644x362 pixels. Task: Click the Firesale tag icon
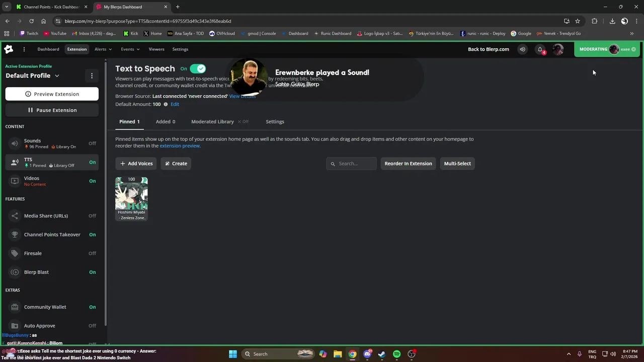(15, 253)
